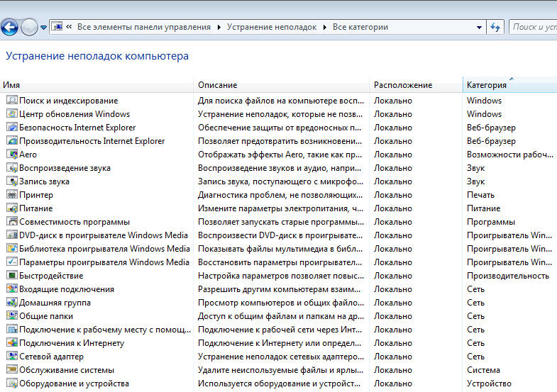
Task: Click 'Устройство' category cell
Action: coord(489,383)
